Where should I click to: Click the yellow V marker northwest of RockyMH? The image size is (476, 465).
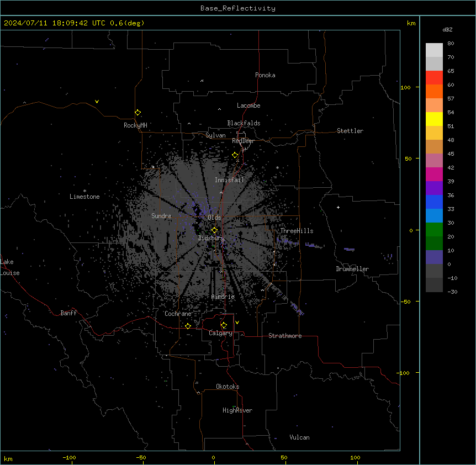[97, 102]
